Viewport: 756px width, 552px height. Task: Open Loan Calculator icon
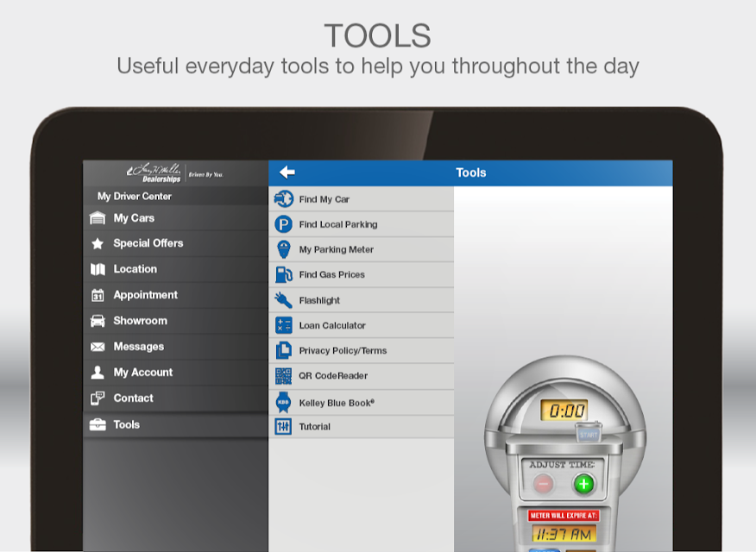(283, 325)
